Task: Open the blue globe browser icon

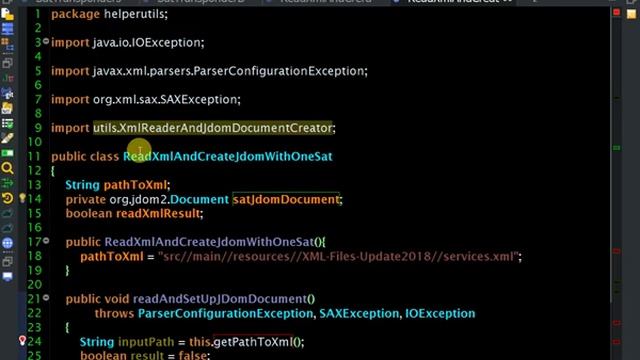Action: pos(7,243)
